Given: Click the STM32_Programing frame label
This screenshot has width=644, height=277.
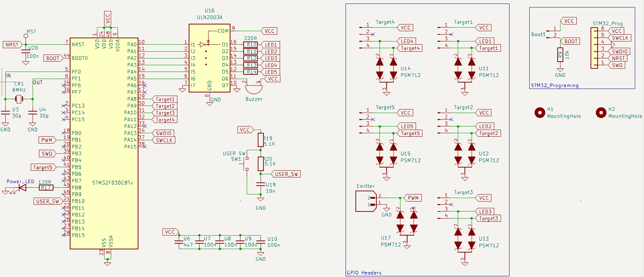Looking at the screenshot, I should 554,85.
